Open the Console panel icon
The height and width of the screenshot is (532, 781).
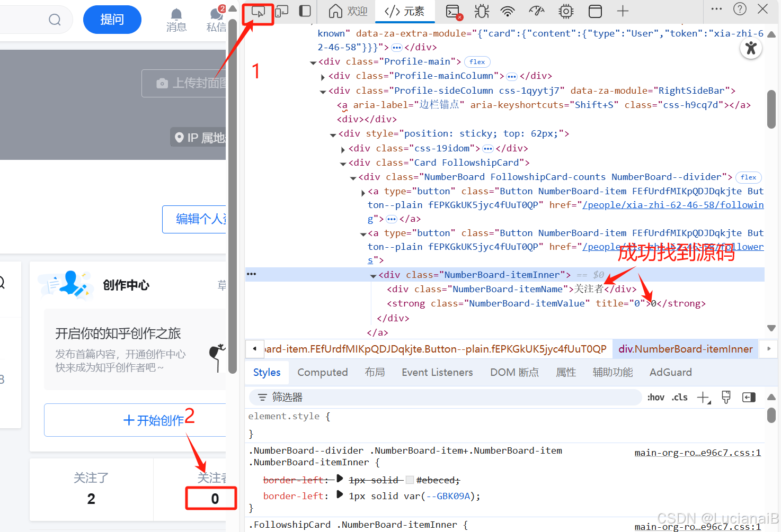[x=454, y=11]
